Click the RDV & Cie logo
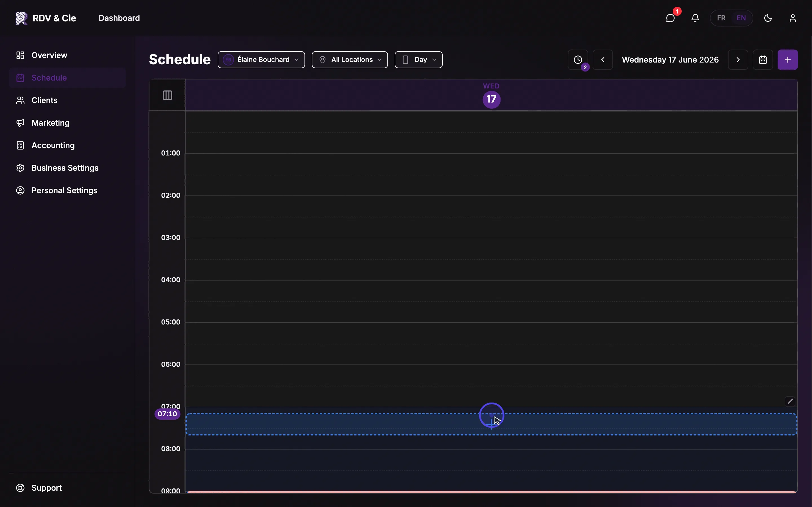Image resolution: width=812 pixels, height=507 pixels. (x=46, y=18)
